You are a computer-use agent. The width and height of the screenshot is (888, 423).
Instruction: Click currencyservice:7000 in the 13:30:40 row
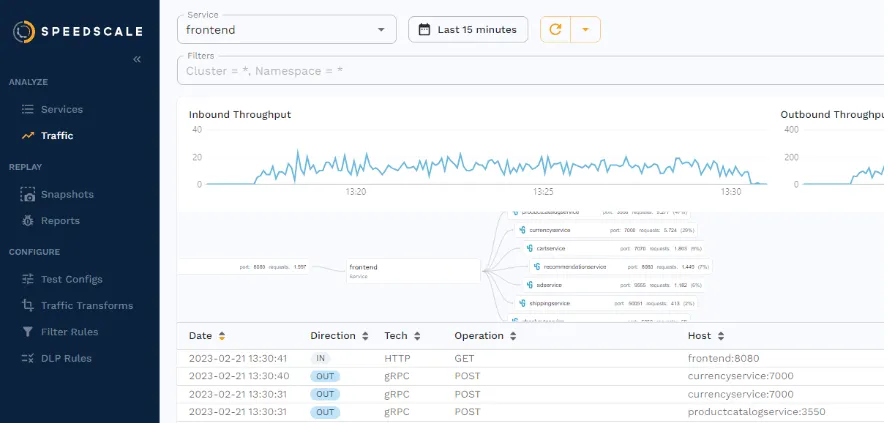coord(740,376)
